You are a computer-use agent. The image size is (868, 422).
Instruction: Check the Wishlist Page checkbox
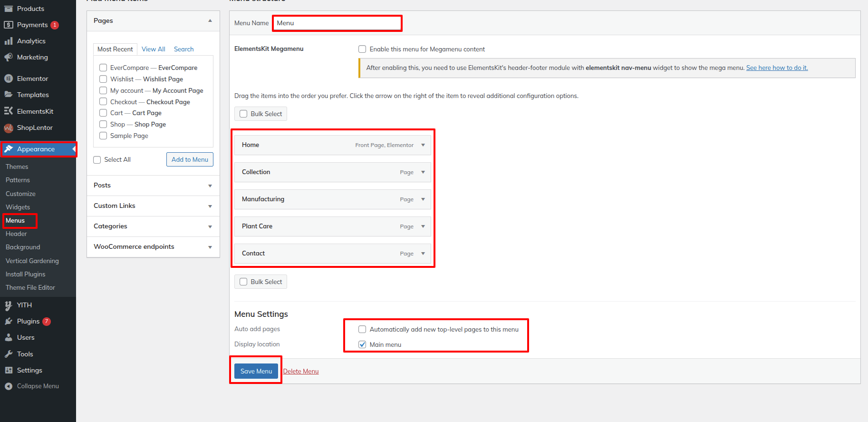coord(103,79)
